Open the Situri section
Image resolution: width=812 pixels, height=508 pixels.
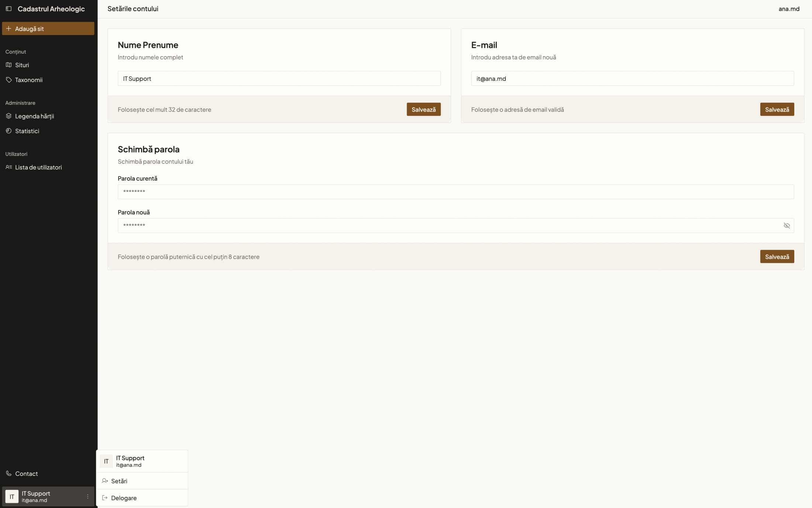[x=48, y=65]
